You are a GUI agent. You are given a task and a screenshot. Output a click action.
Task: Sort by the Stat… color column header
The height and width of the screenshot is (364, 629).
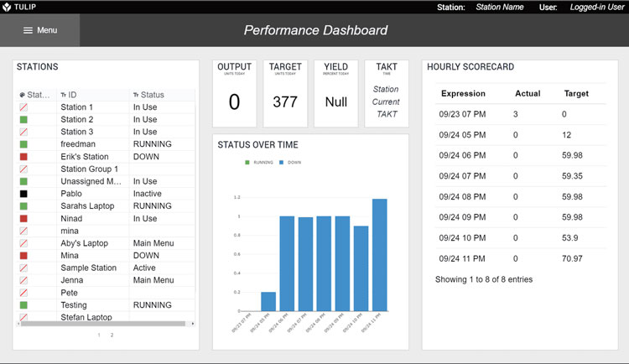(37, 95)
